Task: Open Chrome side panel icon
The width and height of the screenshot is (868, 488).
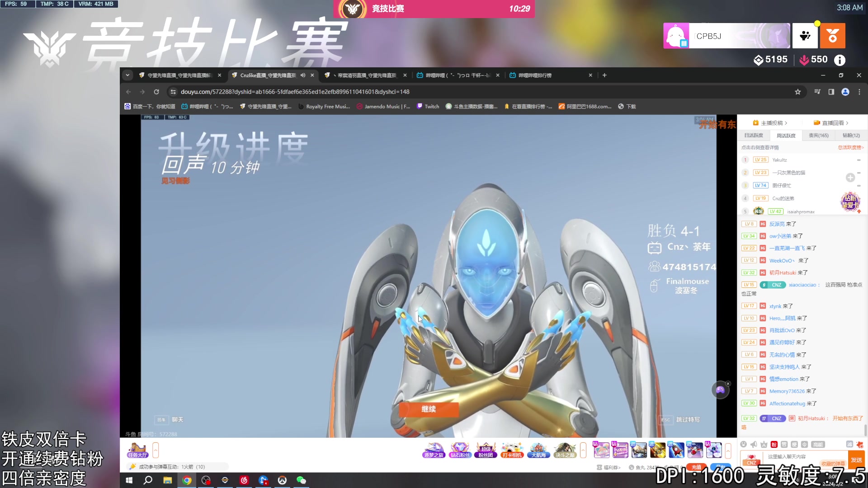Action: [831, 92]
